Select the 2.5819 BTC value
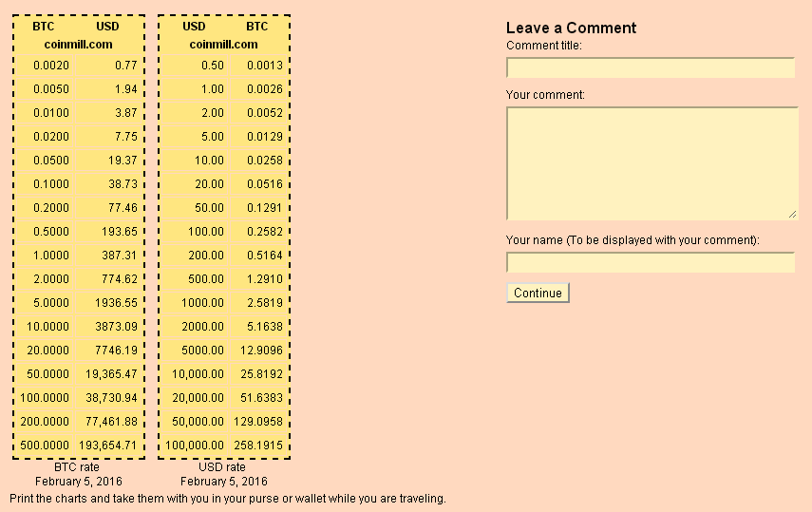 265,303
